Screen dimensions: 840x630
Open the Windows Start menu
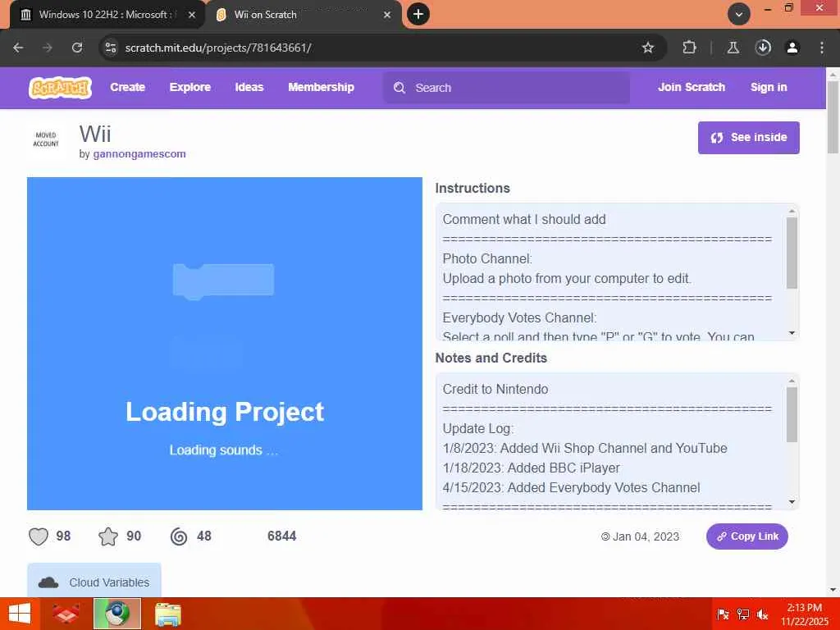[x=20, y=614]
